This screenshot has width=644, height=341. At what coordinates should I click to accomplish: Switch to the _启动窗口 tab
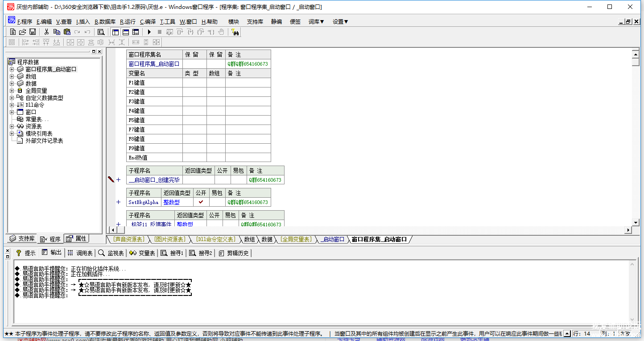pyautogui.click(x=333, y=239)
